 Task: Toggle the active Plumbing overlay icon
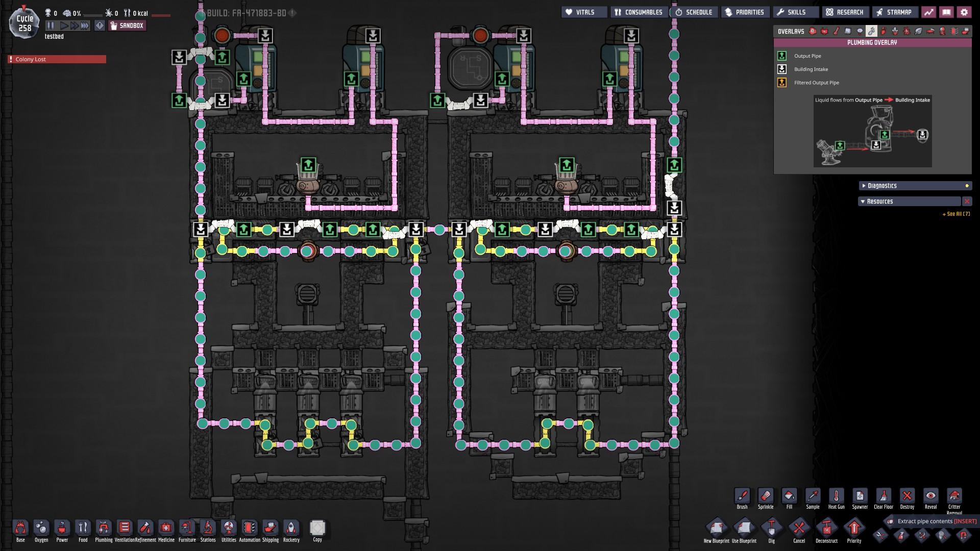tap(871, 31)
